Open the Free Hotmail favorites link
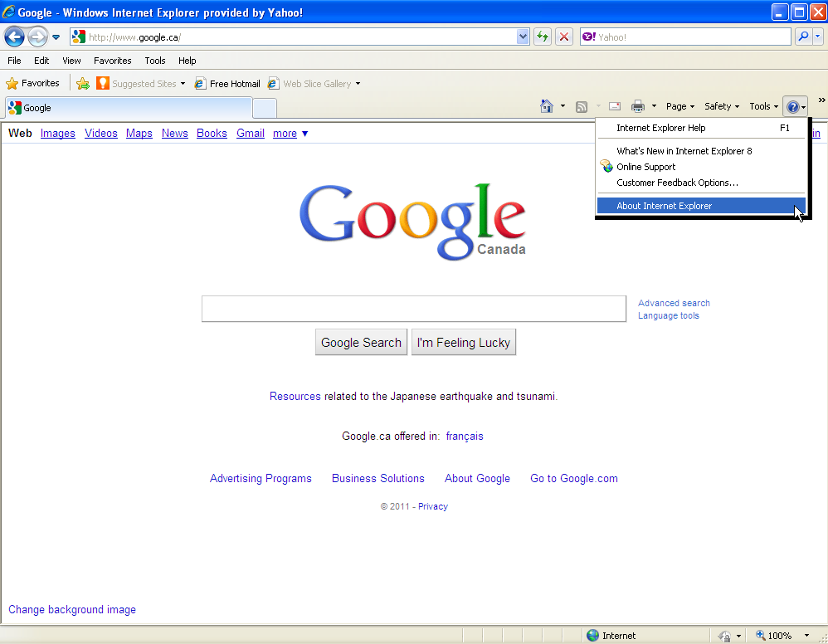 [227, 84]
